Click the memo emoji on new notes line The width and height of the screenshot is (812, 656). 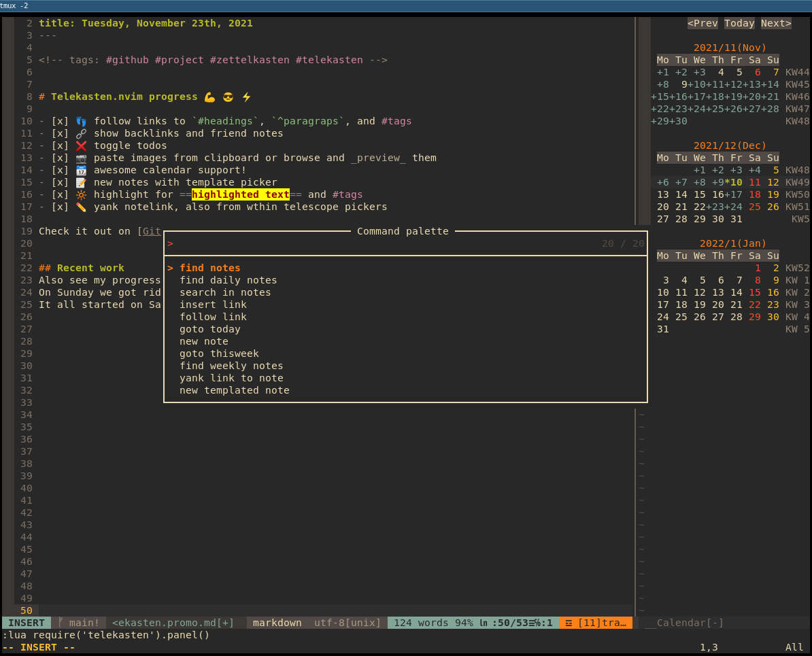tap(81, 182)
